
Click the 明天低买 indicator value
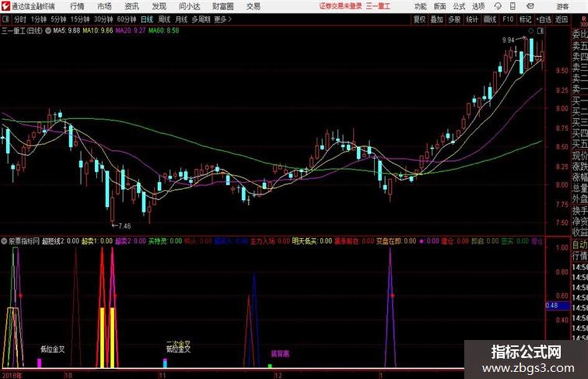click(312, 241)
